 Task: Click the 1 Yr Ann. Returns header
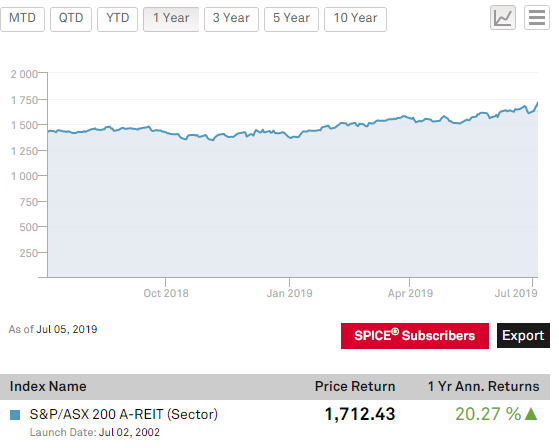click(x=483, y=387)
